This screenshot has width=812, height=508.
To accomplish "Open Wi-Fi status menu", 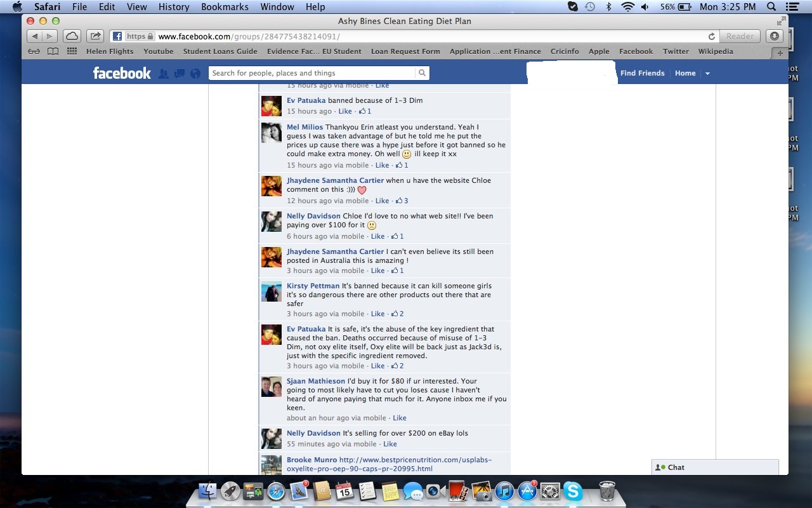I will (x=628, y=7).
